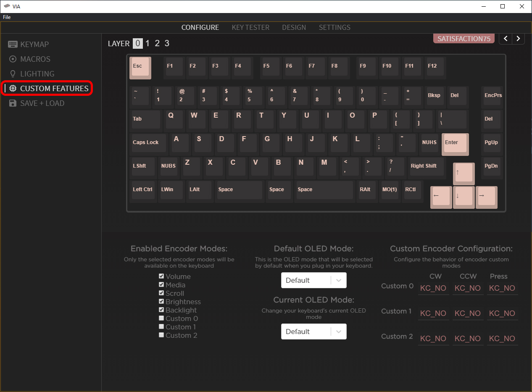Go to next keyboard with right chevron
Screen dimensions: 532x392
tap(519, 39)
